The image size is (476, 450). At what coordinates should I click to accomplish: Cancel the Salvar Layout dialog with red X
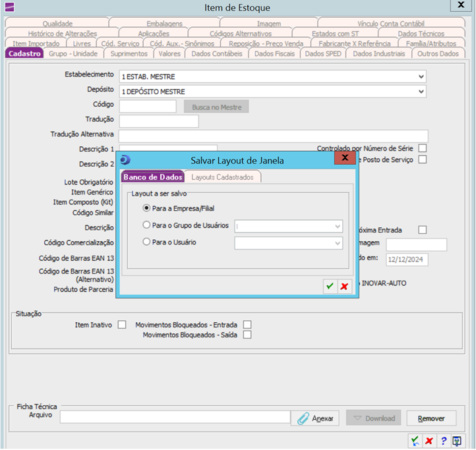coord(343,287)
